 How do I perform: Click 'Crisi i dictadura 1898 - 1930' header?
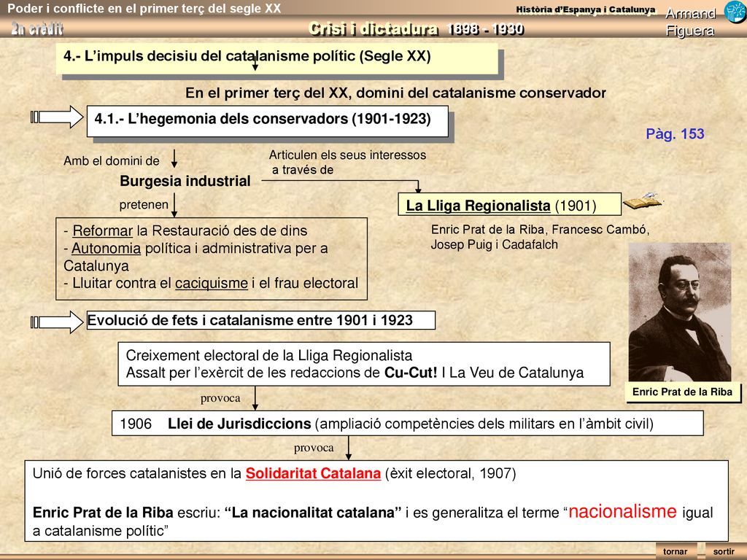[416, 29]
